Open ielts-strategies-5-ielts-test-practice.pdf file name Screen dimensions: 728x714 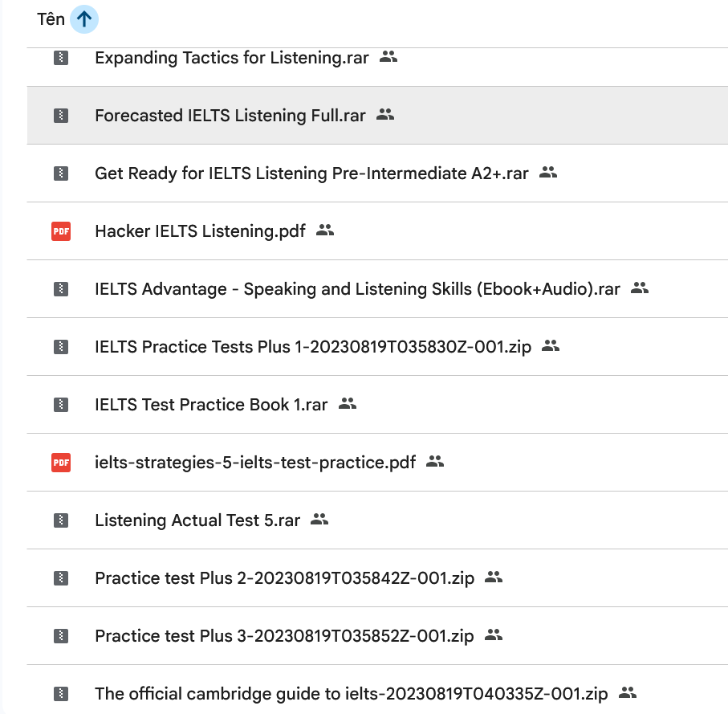[x=254, y=463]
